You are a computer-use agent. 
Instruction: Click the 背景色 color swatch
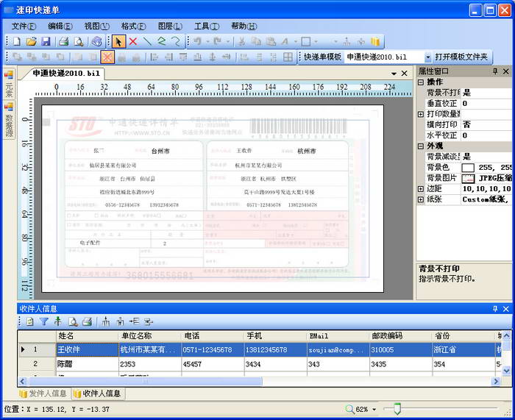468,168
